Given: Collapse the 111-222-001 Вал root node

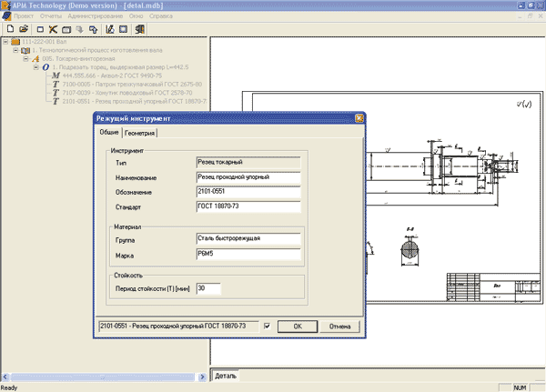Looking at the screenshot, I should (x=5, y=42).
